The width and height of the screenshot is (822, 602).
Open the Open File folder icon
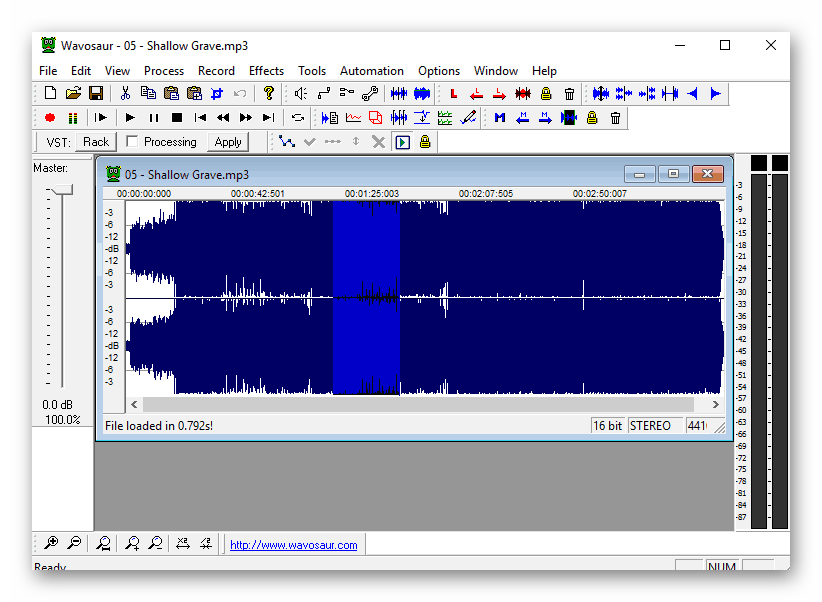pos(73,94)
